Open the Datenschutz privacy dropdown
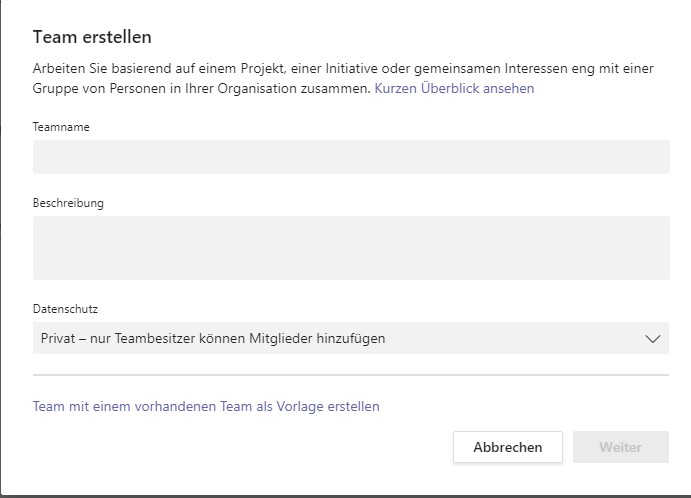Screen dimensions: 691x498 pos(351,338)
